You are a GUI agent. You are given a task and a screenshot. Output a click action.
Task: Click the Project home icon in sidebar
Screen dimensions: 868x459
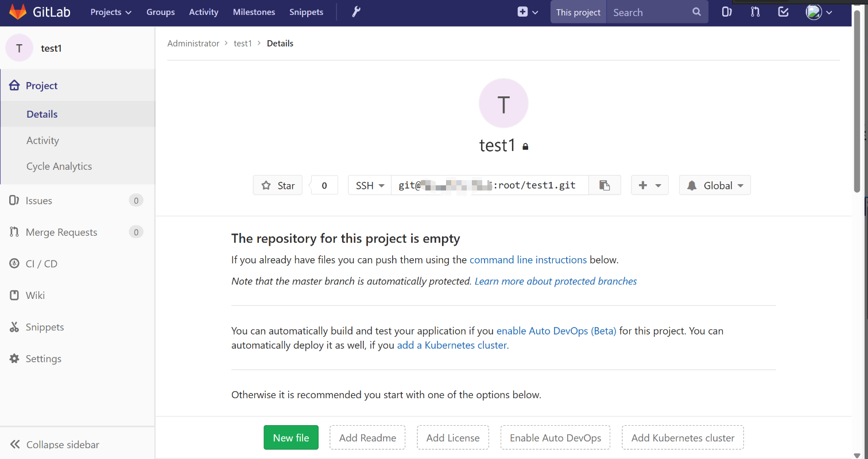[x=15, y=85]
